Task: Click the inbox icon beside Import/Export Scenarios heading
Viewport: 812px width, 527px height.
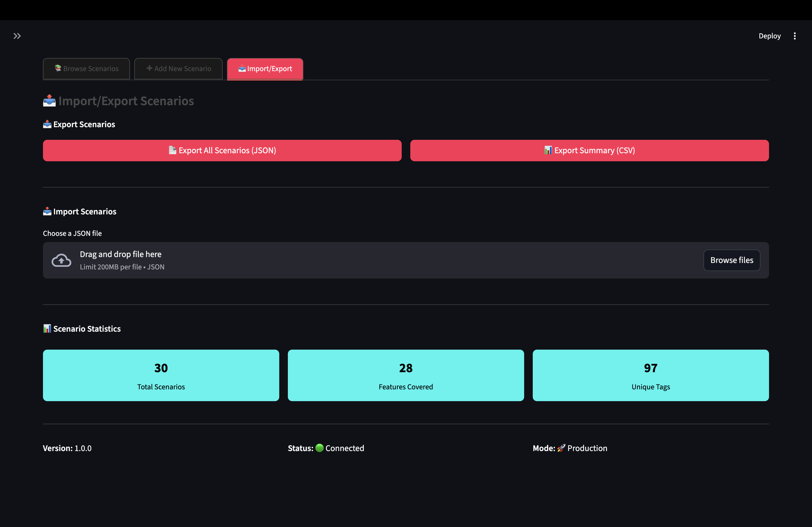Action: [49, 101]
